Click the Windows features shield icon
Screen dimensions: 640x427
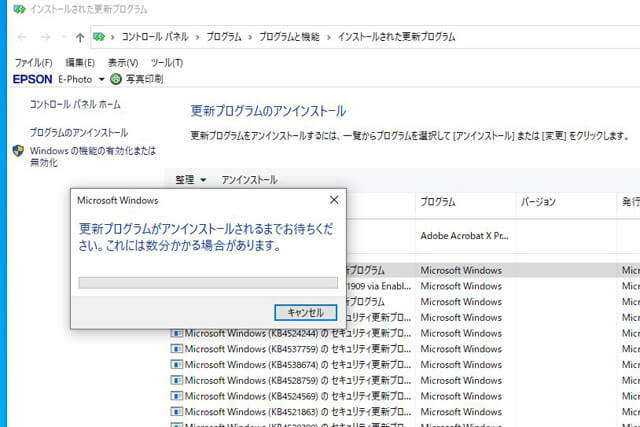point(18,151)
